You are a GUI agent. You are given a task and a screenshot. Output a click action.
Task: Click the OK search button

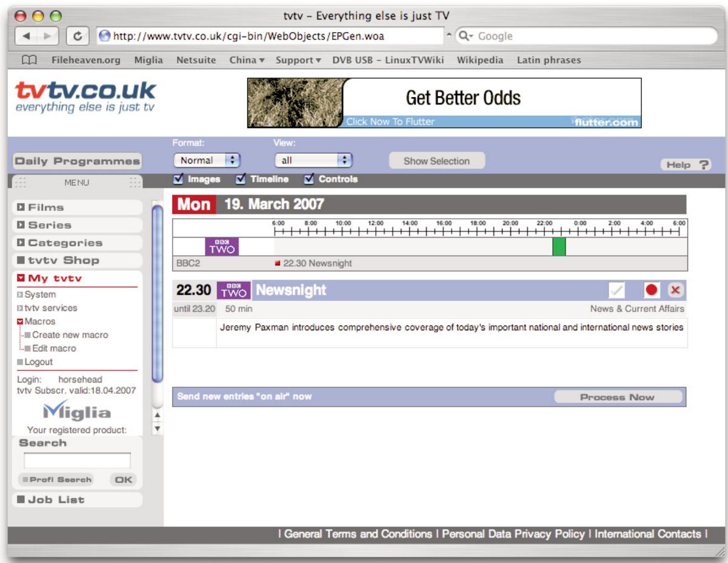124,479
